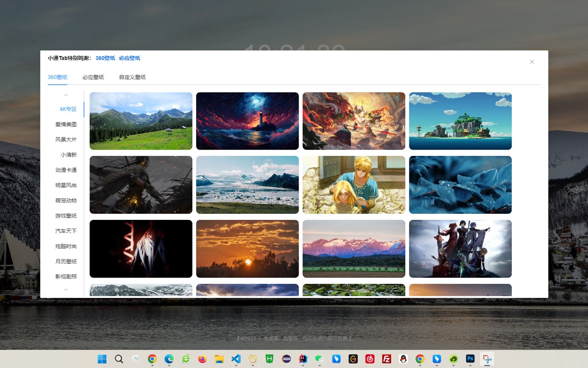Open the Snipping Tool taskbar icon
The image size is (588, 368).
[x=487, y=359]
